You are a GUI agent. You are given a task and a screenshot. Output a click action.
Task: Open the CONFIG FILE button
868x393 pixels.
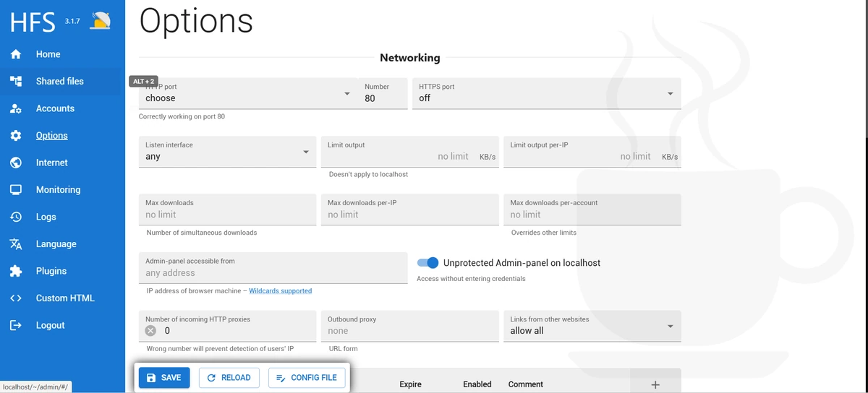click(x=307, y=378)
